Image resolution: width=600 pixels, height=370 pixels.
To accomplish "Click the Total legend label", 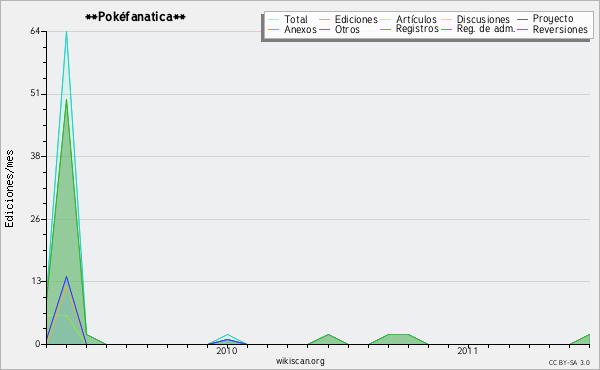I will click(x=296, y=19).
